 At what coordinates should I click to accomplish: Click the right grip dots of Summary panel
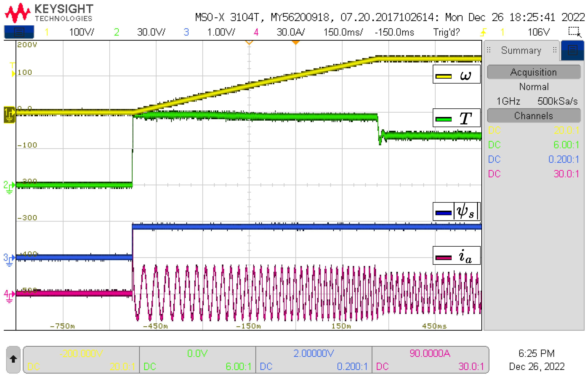(555, 50)
